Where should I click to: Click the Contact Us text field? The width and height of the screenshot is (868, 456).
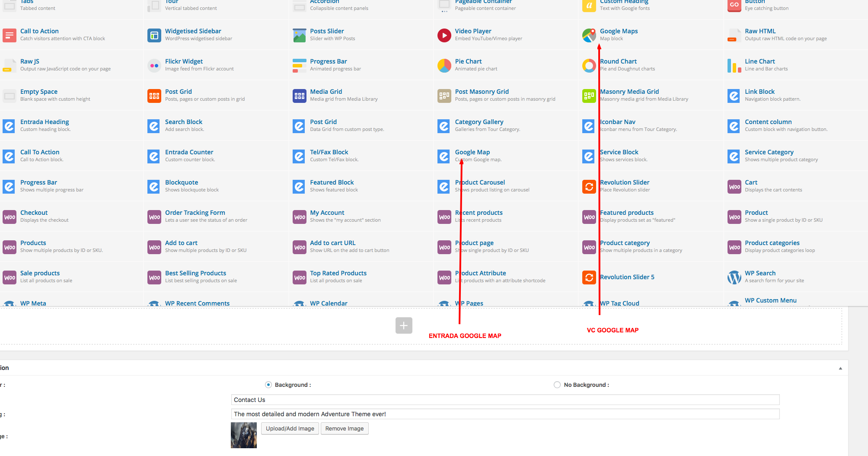(x=505, y=400)
